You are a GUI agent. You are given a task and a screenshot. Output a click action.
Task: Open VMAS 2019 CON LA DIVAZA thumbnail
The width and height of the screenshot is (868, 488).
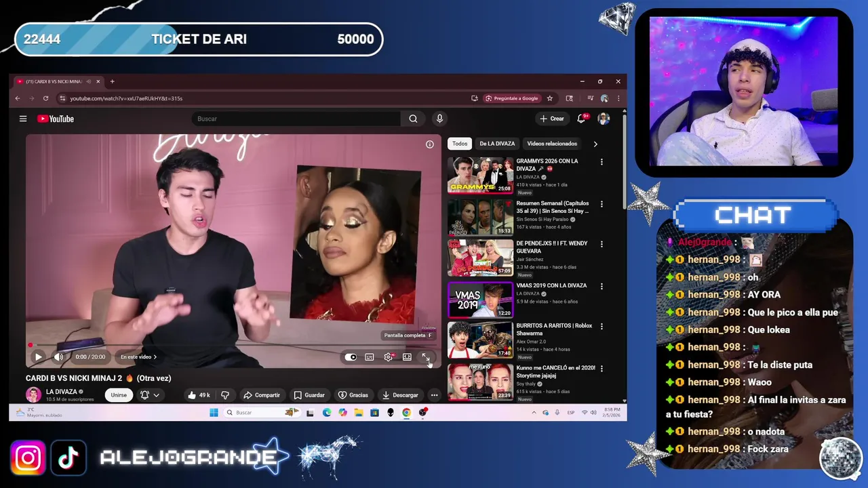tap(480, 300)
